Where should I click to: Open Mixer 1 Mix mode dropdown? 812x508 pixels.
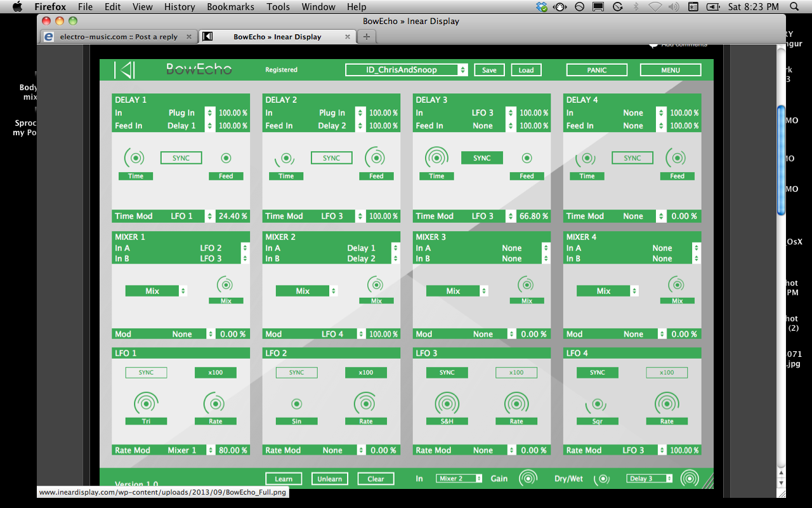(x=156, y=291)
